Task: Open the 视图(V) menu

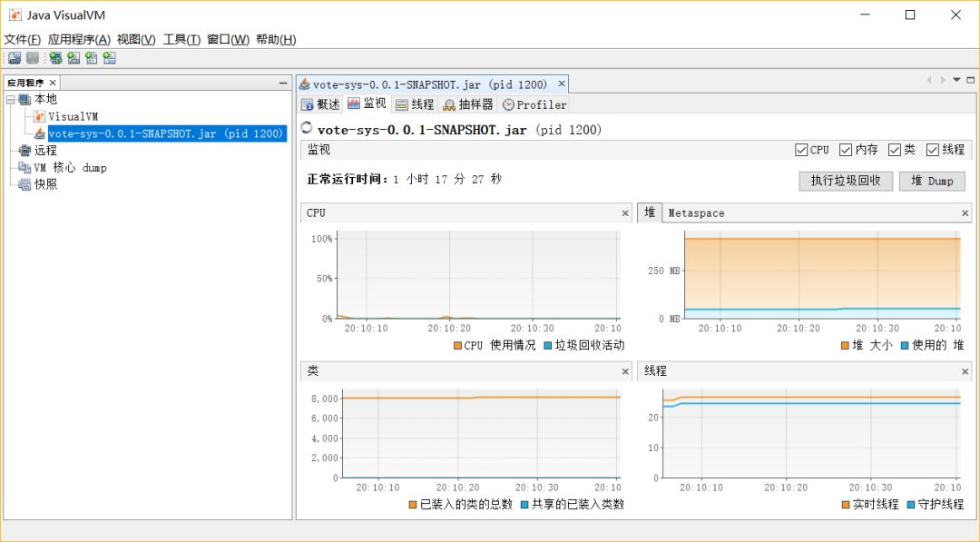Action: [136, 39]
